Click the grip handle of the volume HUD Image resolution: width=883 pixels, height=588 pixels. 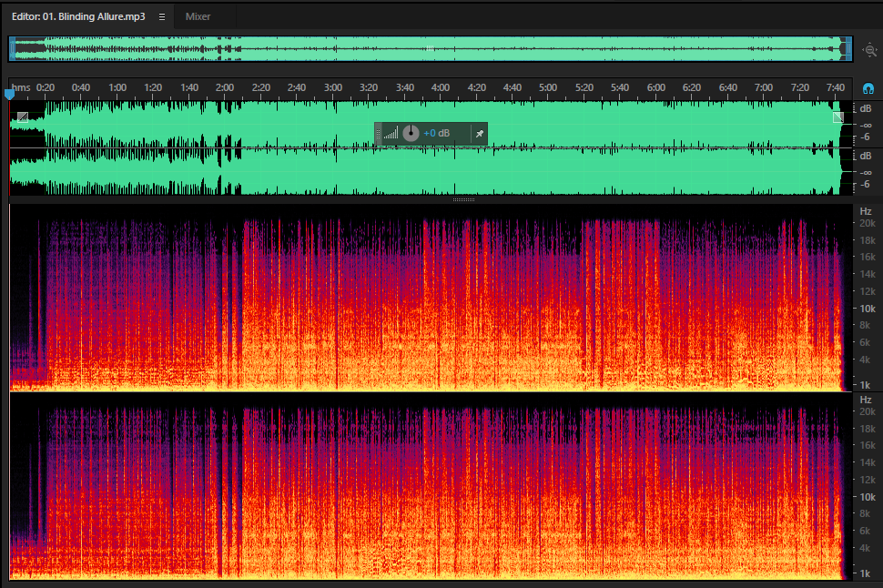[378, 134]
